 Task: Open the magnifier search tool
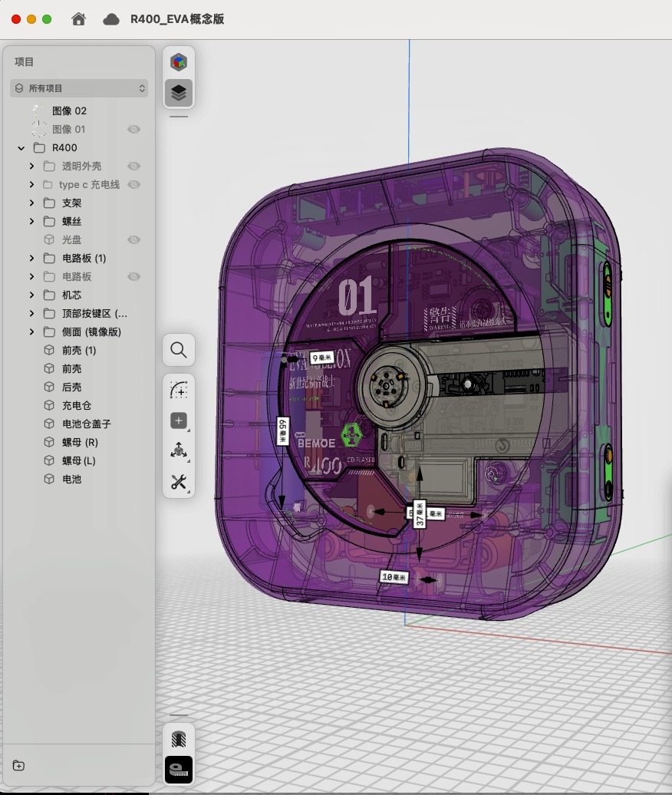pyautogui.click(x=179, y=350)
